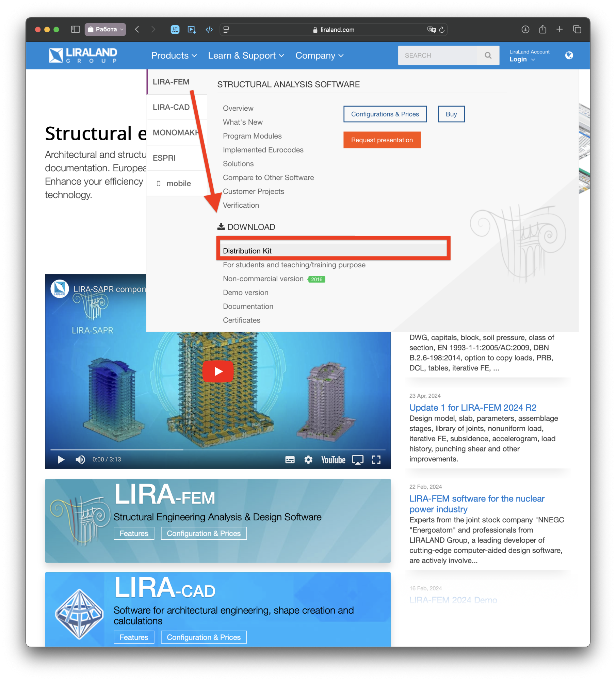Click the globe language icon
This screenshot has height=681, width=616.
tap(569, 56)
